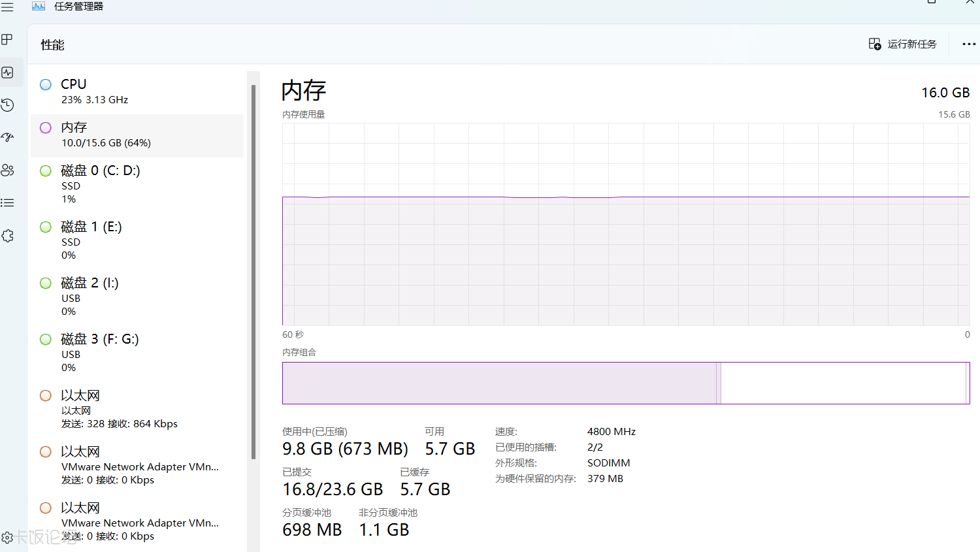
Task: Select 磁盘 0 (C: D:) entry
Action: click(x=137, y=185)
